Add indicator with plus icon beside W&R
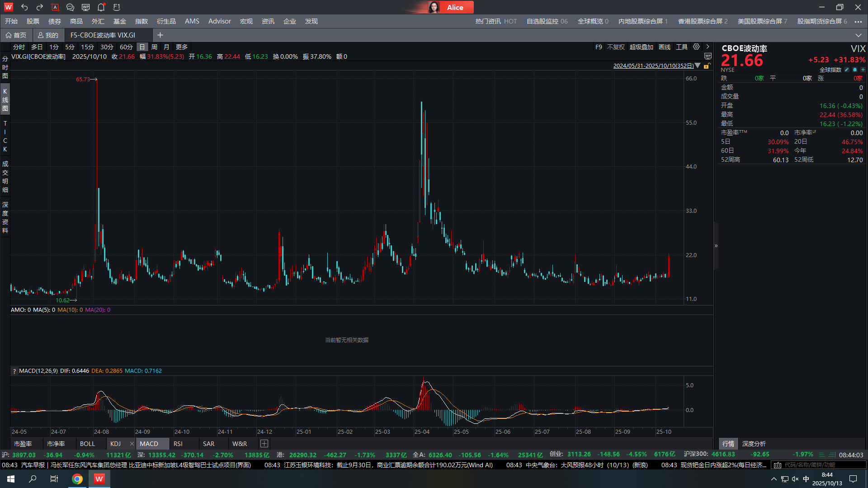Screen dimensions: 868x488 pos(264,444)
